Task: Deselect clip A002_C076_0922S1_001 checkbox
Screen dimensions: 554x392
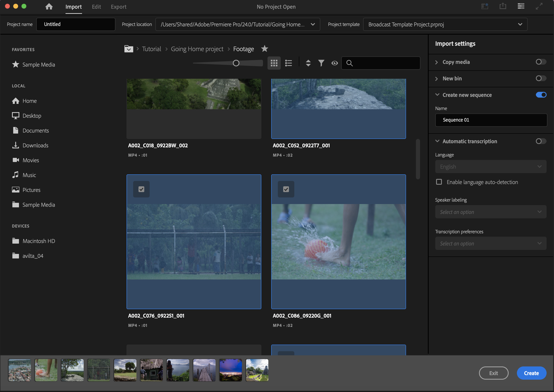Action: point(141,189)
